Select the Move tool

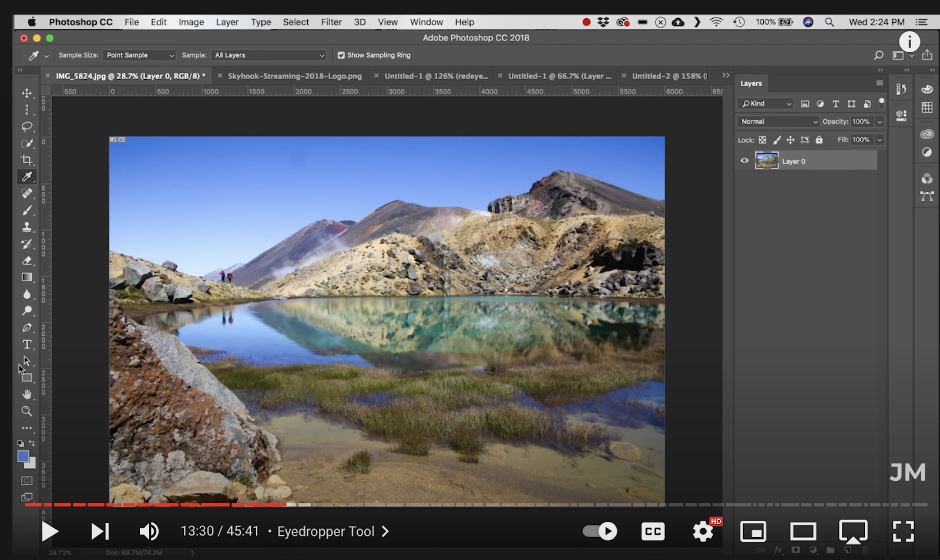tap(27, 93)
